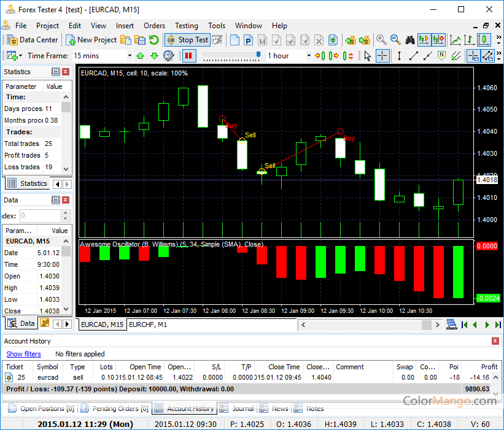Pause testing with the red pause icon
The image size is (504, 430).
pyautogui.click(x=188, y=56)
